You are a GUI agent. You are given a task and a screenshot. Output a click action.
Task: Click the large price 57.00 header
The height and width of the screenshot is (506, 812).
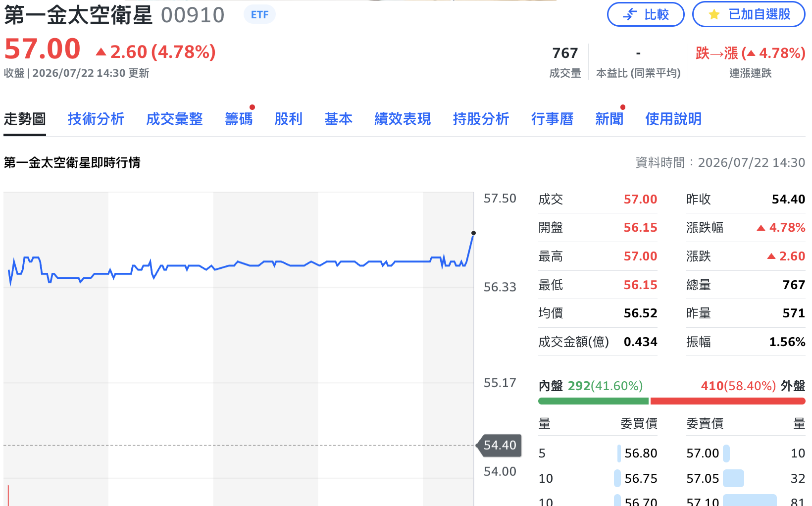click(x=42, y=49)
